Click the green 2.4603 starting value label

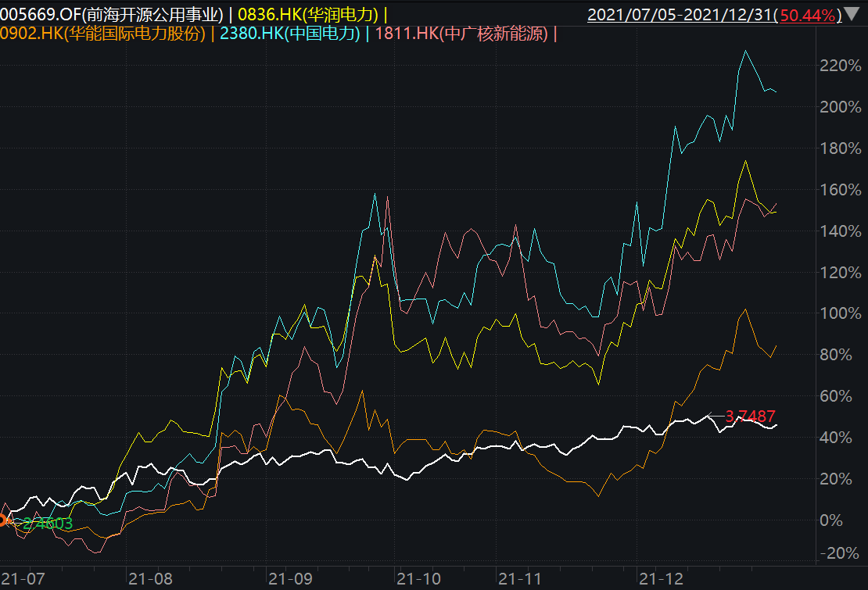tap(47, 524)
